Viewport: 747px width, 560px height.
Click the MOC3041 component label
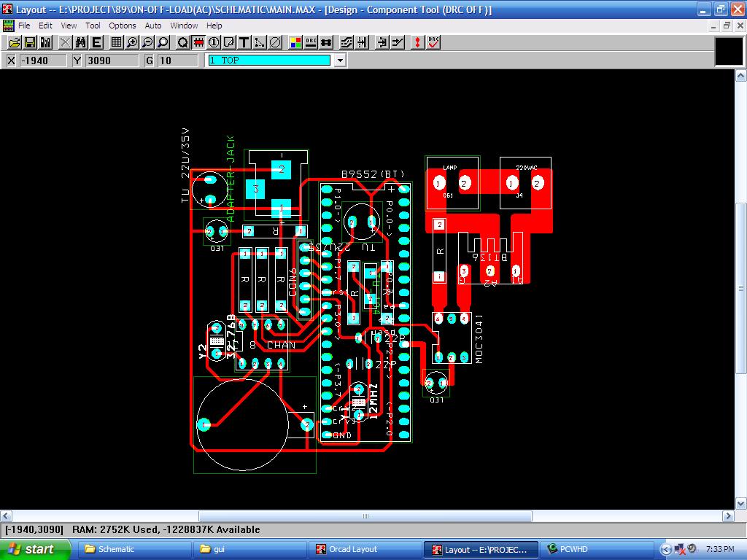click(x=479, y=339)
